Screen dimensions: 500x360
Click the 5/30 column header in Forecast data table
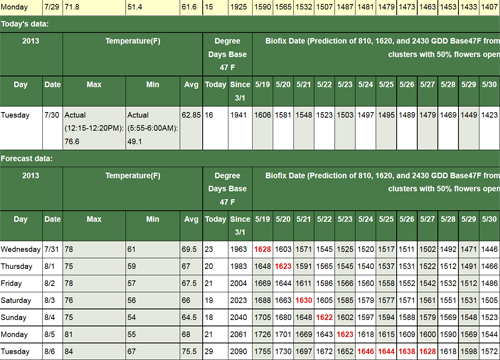coord(490,226)
